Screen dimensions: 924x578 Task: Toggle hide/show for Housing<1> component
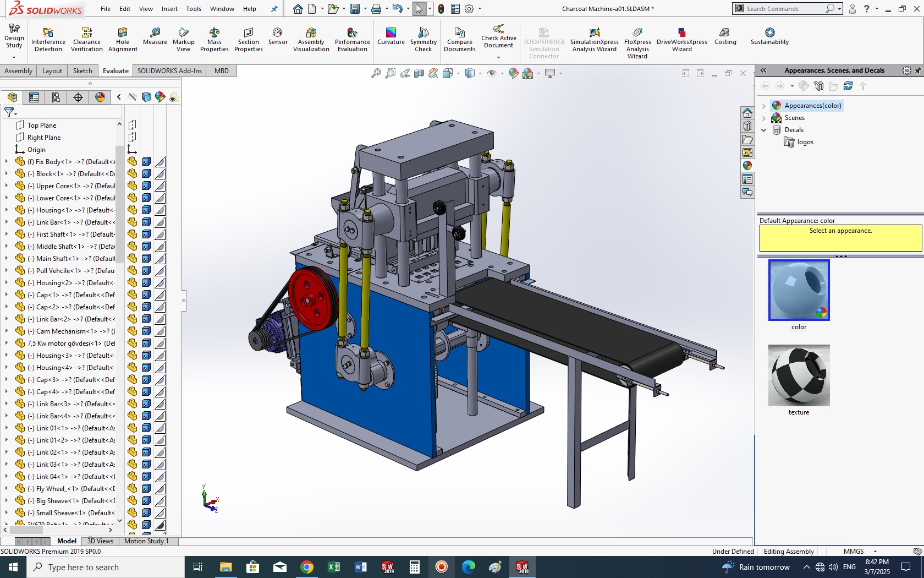point(133,210)
